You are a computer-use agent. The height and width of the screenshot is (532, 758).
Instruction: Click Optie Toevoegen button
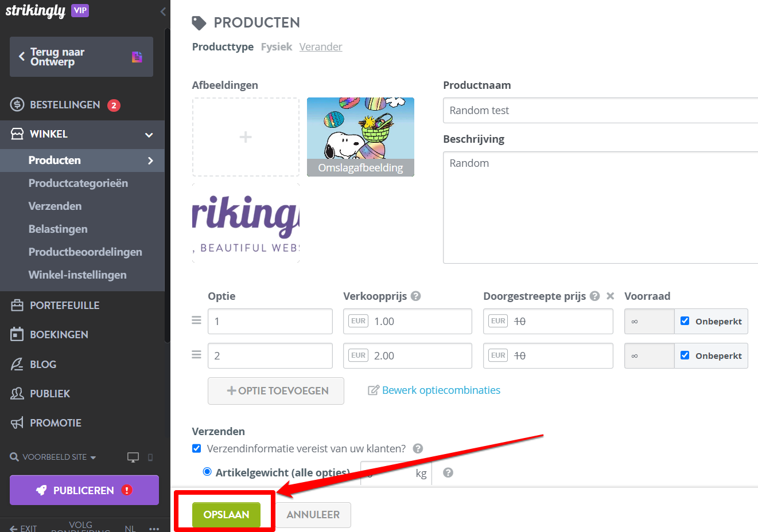point(276,391)
